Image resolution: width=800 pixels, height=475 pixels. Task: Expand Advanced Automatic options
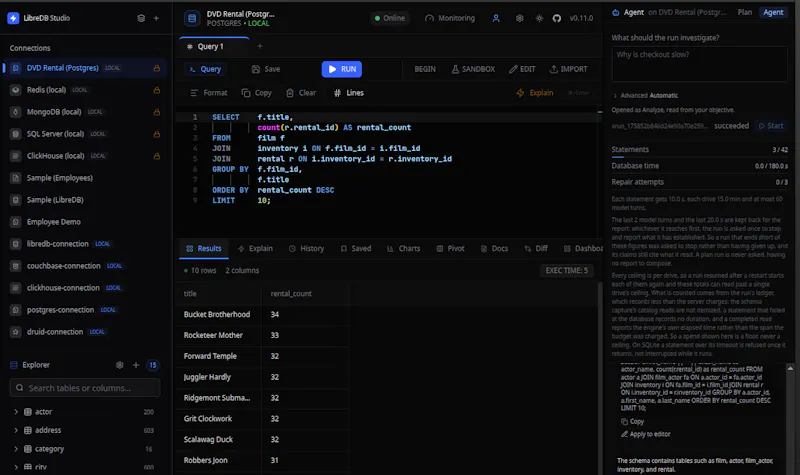click(x=645, y=95)
